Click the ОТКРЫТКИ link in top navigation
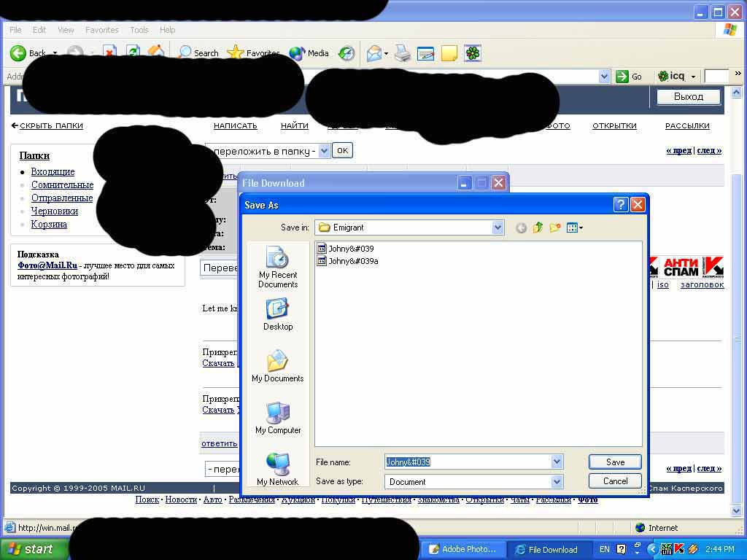This screenshot has height=560, width=747. click(614, 125)
